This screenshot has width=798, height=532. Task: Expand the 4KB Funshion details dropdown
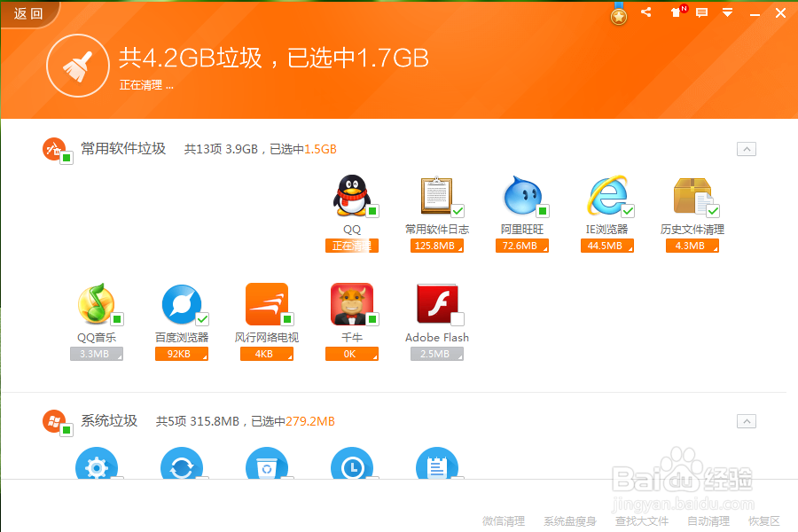click(x=267, y=354)
